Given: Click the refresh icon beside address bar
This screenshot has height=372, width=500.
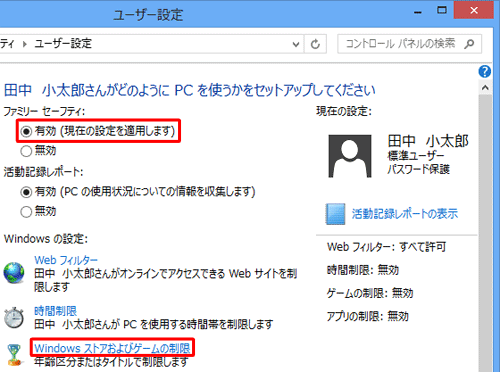Looking at the screenshot, I should tap(315, 44).
